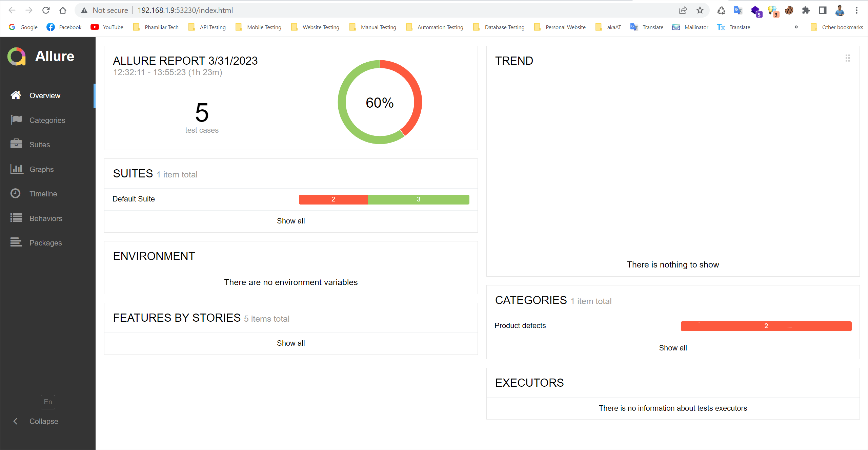868x450 pixels.
Task: Open the Default Suite row
Action: [x=291, y=199]
